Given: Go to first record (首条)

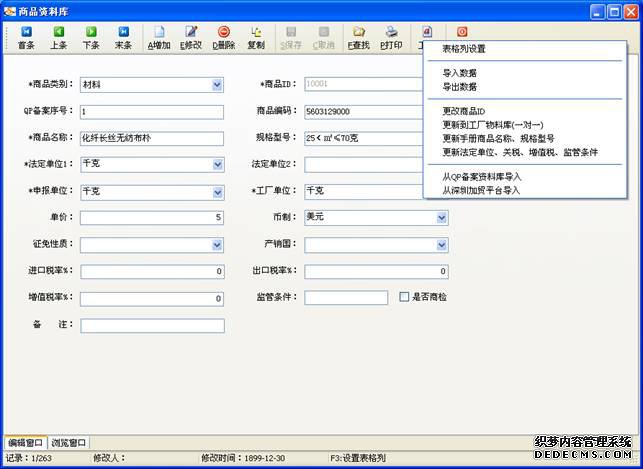Looking at the screenshot, I should pyautogui.click(x=25, y=38).
